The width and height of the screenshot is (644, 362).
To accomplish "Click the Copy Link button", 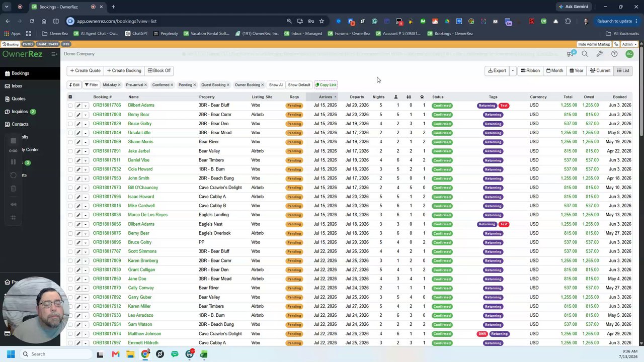I will (x=326, y=85).
